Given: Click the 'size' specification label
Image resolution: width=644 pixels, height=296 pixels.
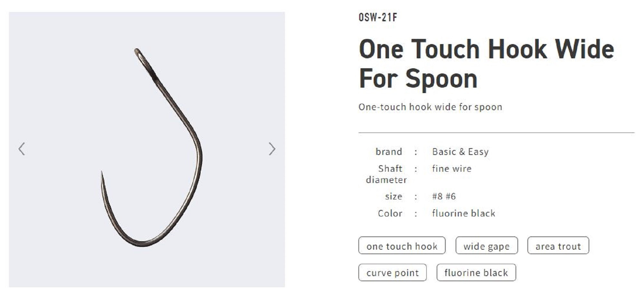Looking at the screenshot, I should (x=393, y=196).
